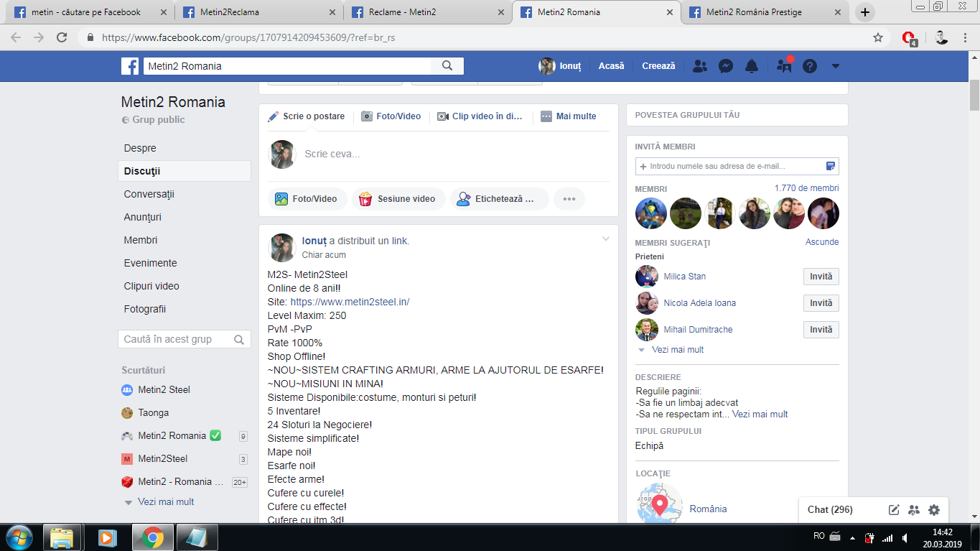Switch to 'metin - căutare pe Facebook' tab
980x551 pixels.
[88, 12]
